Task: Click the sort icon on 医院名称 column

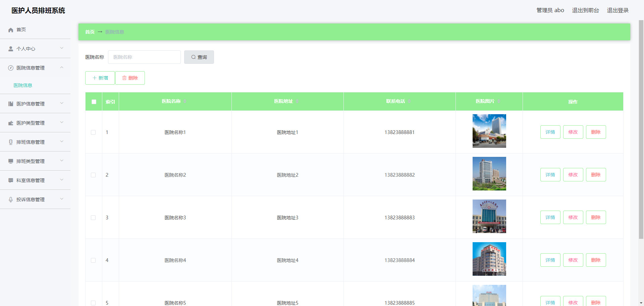Action: [185, 101]
